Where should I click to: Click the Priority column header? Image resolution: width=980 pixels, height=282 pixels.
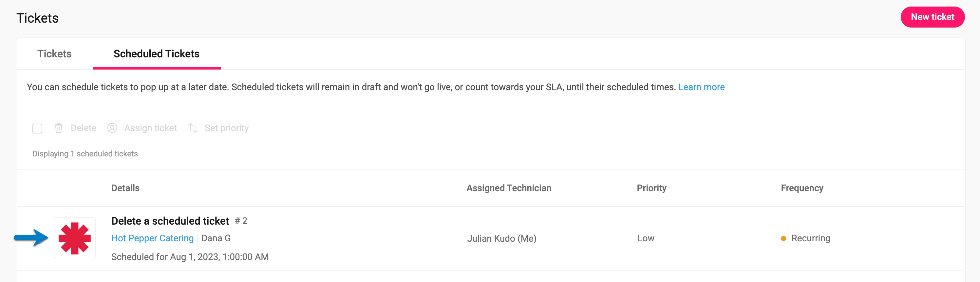(652, 188)
